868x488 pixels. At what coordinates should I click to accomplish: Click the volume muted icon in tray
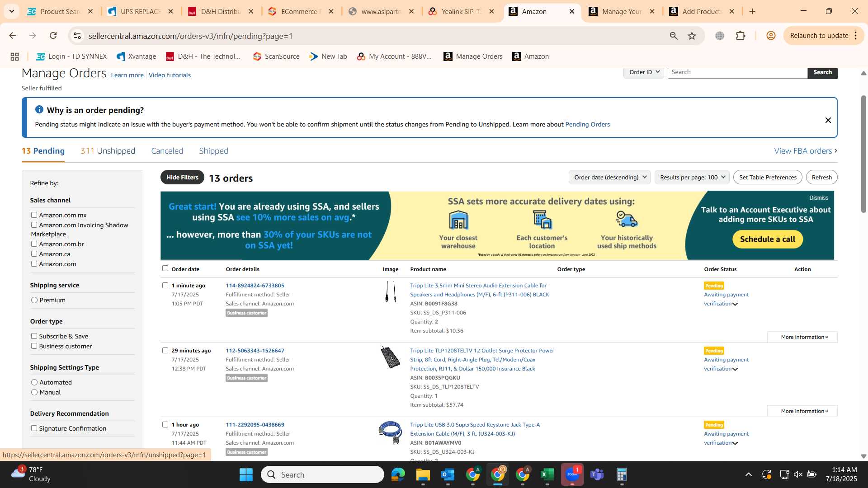(798, 474)
